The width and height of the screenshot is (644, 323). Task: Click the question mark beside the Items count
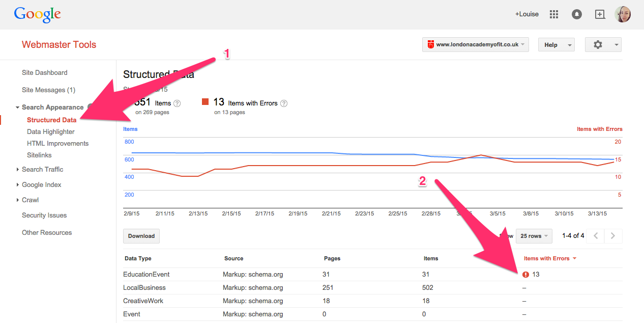pos(177,103)
